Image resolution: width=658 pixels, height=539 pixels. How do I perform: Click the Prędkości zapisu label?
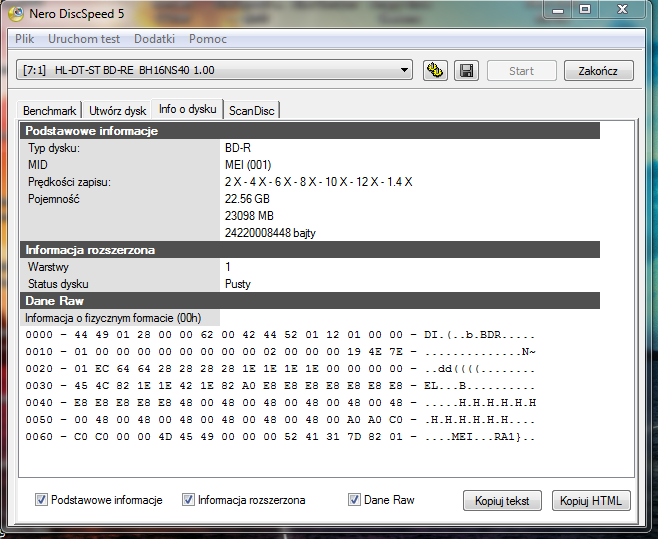69,182
